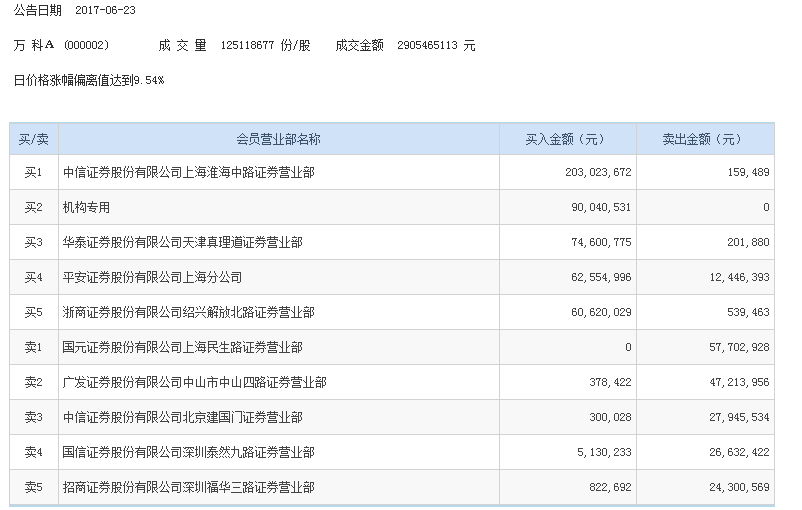The image size is (802, 510).
Task: Select the stock name 万科A
Action: point(34,45)
